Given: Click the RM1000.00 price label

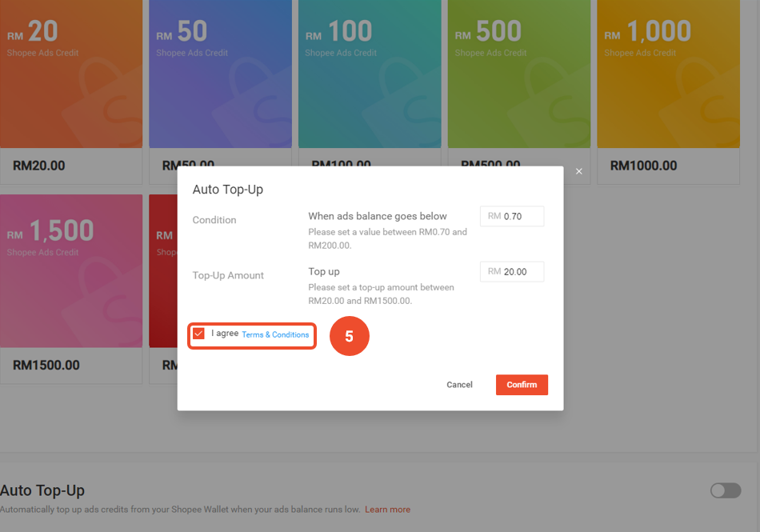Looking at the screenshot, I should point(643,166).
